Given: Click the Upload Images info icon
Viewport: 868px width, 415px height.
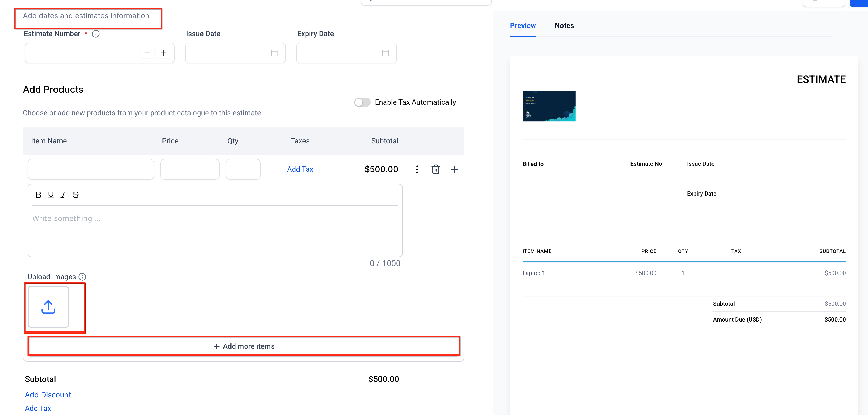Looking at the screenshot, I should coord(82,277).
